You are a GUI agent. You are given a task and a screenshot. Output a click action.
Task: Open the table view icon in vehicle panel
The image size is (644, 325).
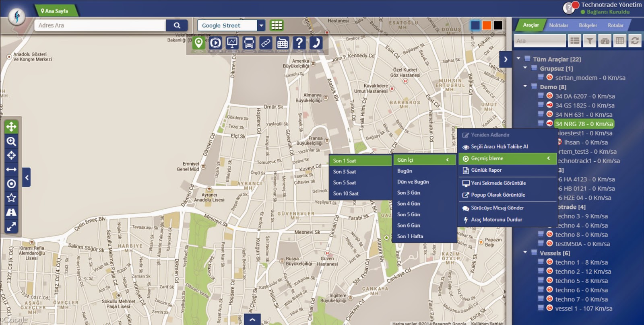620,41
